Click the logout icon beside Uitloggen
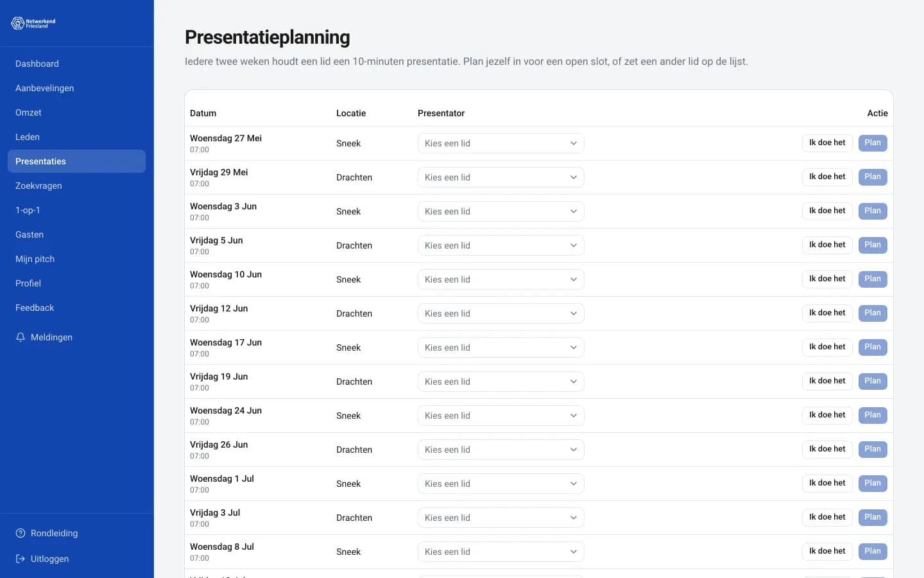924x578 pixels. 21,559
